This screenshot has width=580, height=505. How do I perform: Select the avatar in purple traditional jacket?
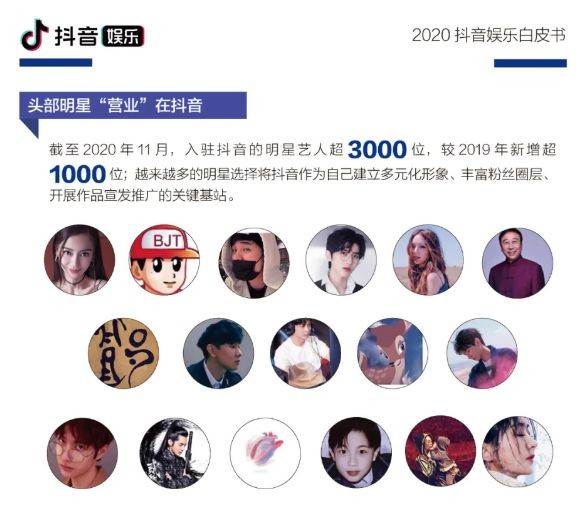tap(517, 263)
